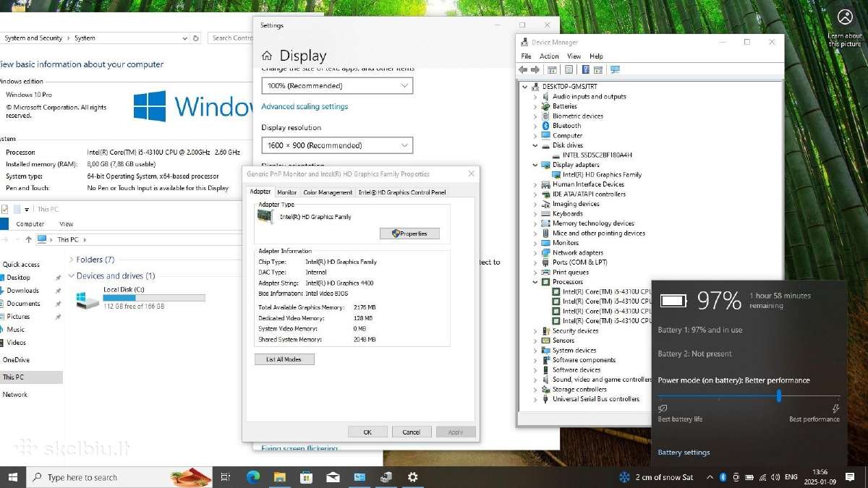Refresh the Control Panel address bar
This screenshot has width=868, height=488.
click(x=196, y=38)
